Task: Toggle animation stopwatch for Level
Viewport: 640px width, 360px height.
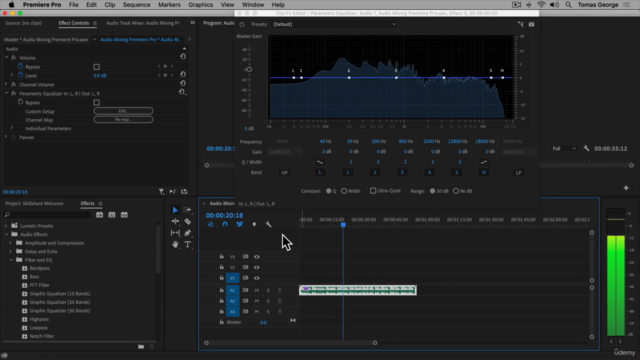Action: pos(20,75)
